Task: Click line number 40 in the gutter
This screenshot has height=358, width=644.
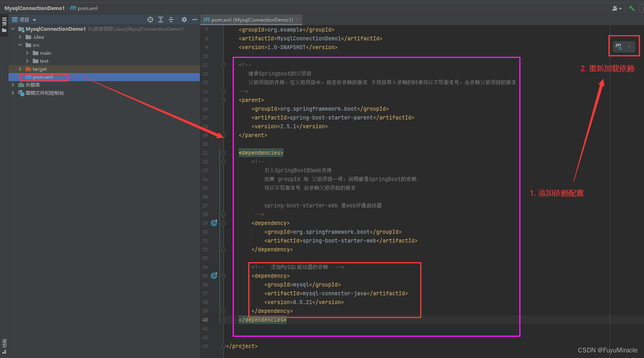Action: point(205,320)
